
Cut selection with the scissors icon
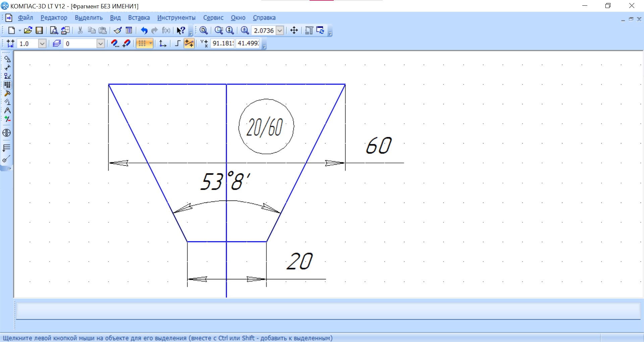point(80,31)
